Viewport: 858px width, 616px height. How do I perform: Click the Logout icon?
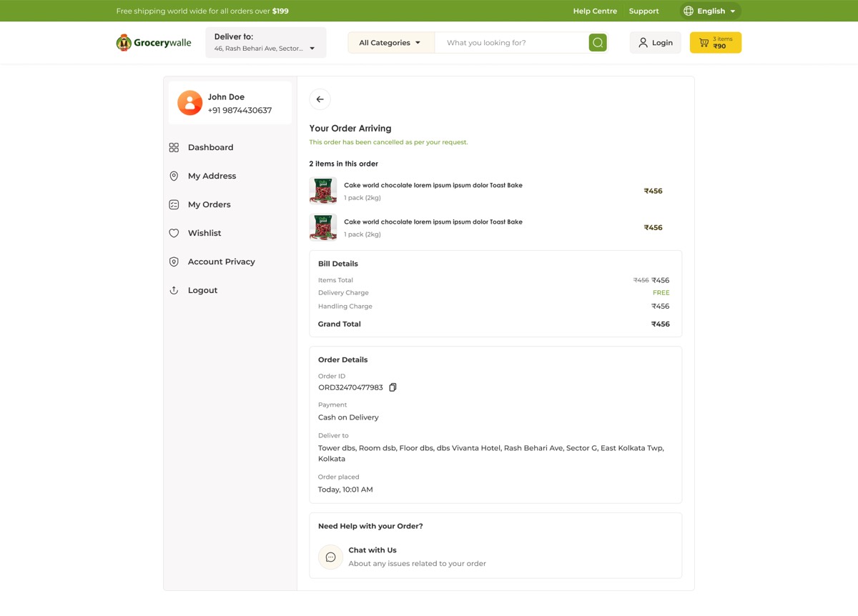coord(174,290)
